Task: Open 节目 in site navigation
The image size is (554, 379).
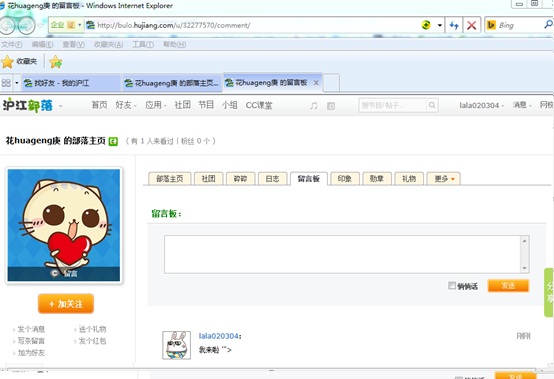Action: pos(206,105)
